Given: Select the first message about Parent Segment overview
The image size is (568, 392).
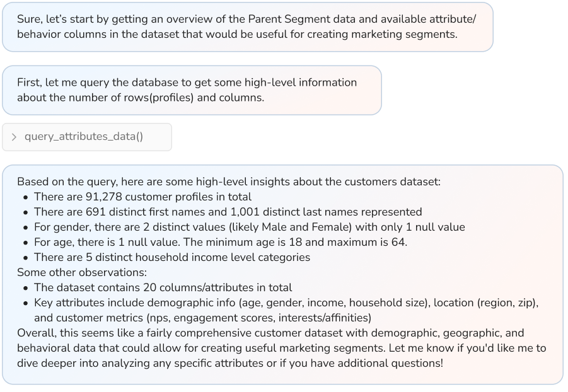Looking at the screenshot, I should coord(246,26).
